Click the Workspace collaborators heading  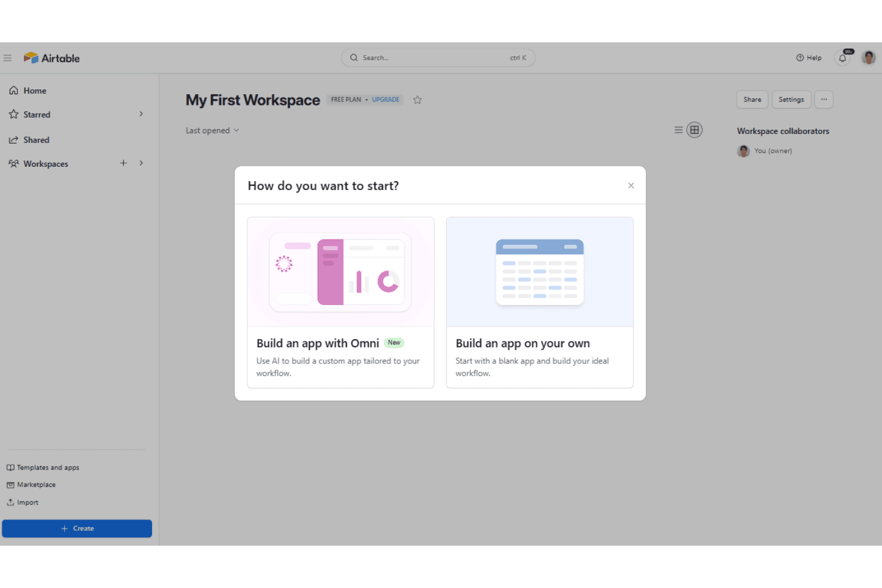783,131
